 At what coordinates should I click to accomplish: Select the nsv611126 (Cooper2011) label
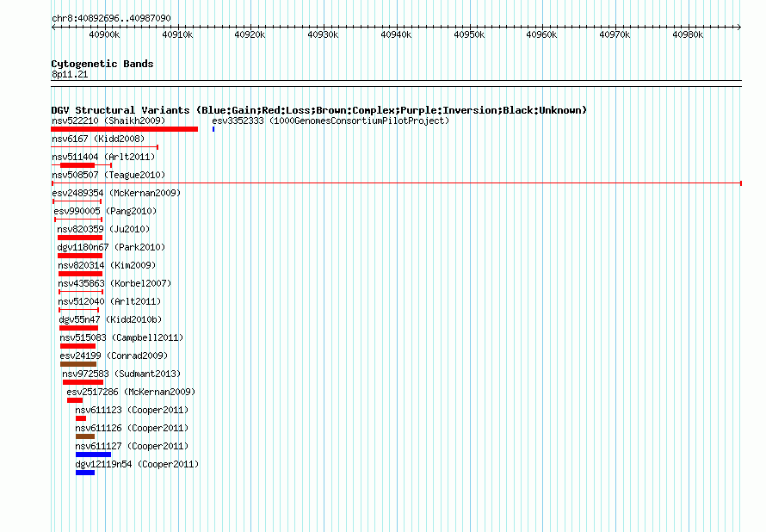pyautogui.click(x=132, y=428)
